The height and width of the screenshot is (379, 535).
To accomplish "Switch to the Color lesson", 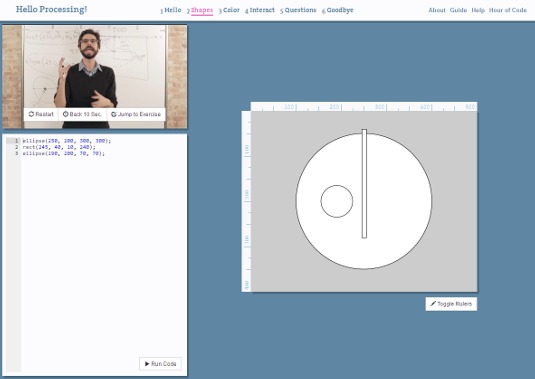I will point(229,10).
